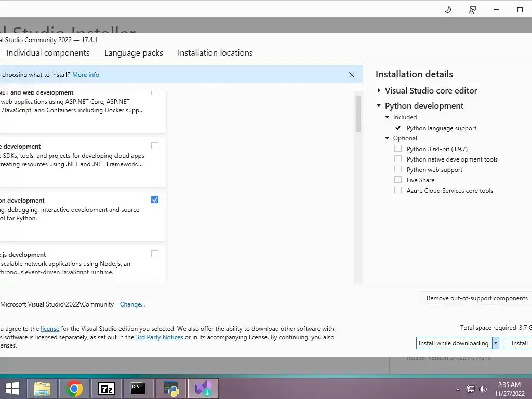
Task: Enable Python 3 64-bit (3.9.7) option
Action: (x=398, y=149)
